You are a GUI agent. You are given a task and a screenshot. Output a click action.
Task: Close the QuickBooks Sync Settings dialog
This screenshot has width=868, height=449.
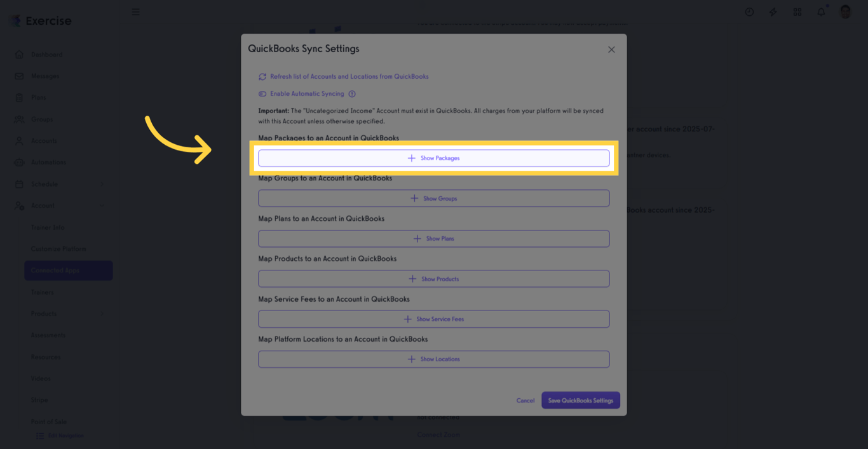click(x=611, y=50)
